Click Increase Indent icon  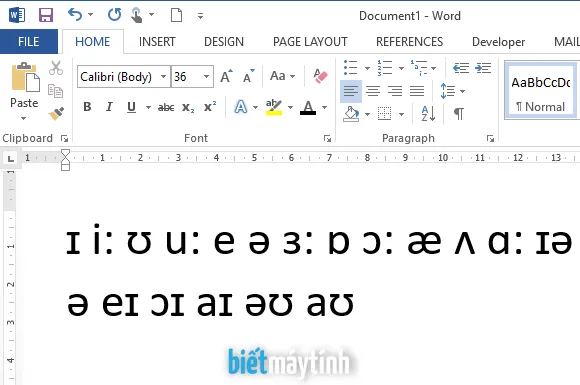483,68
